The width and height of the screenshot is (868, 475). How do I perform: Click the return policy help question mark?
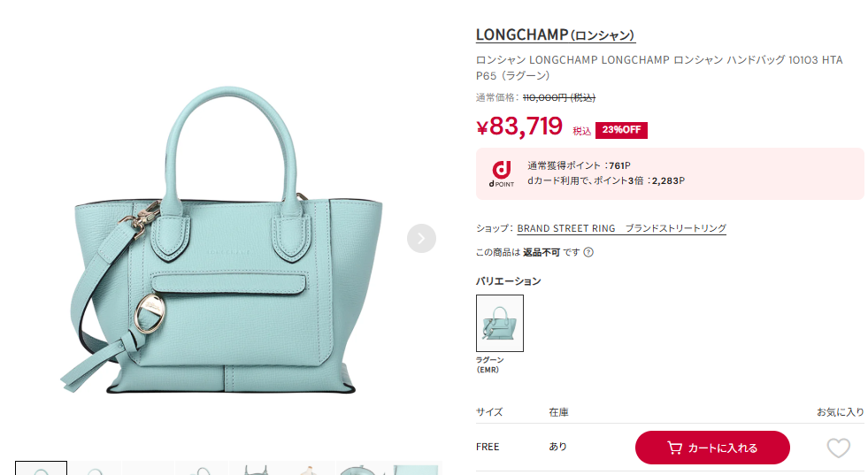pyautogui.click(x=588, y=252)
